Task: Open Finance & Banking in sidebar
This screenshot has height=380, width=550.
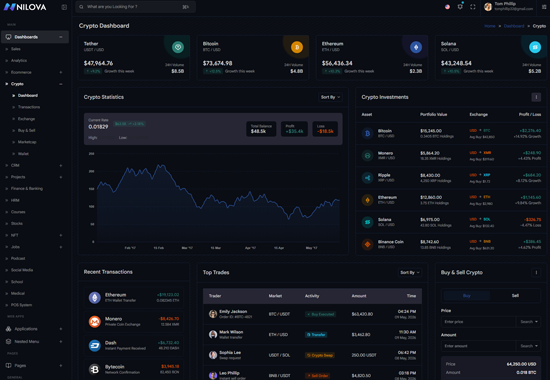Action: (27, 188)
